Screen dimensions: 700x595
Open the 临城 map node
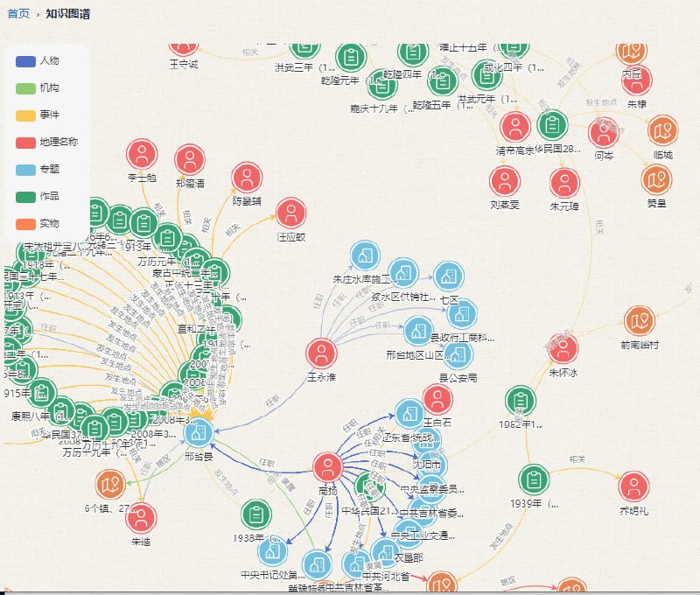click(x=662, y=130)
